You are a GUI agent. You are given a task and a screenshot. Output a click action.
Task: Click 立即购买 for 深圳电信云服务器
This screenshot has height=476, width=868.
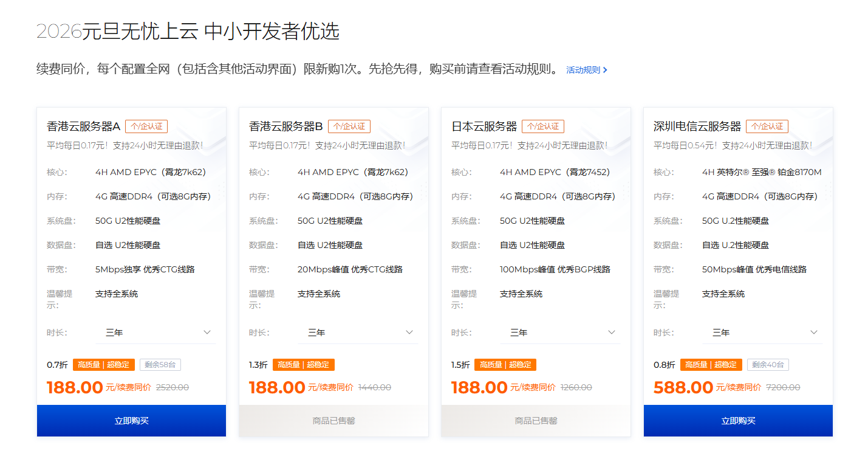pos(738,421)
